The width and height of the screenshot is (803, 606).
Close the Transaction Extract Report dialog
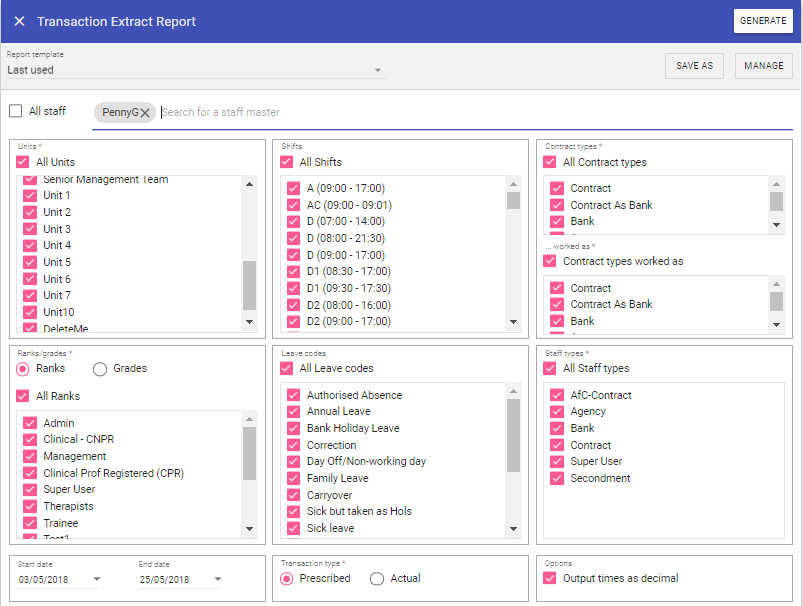coord(19,21)
